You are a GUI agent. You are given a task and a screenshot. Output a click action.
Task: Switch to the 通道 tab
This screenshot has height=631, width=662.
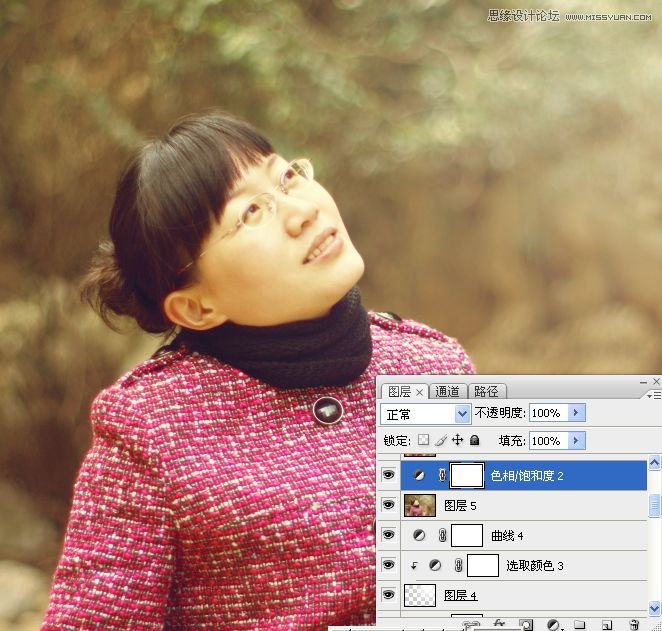pos(447,392)
